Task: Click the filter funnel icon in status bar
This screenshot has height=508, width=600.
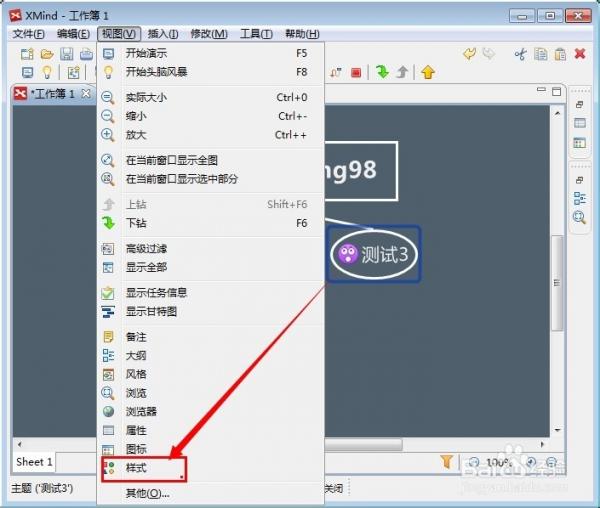Action: coord(447,462)
